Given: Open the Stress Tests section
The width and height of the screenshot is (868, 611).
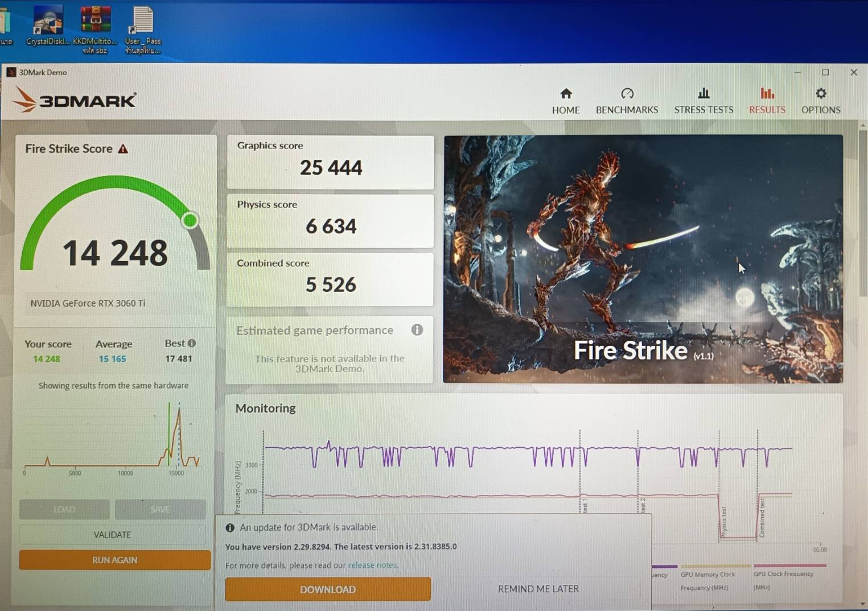Looking at the screenshot, I should (x=704, y=100).
